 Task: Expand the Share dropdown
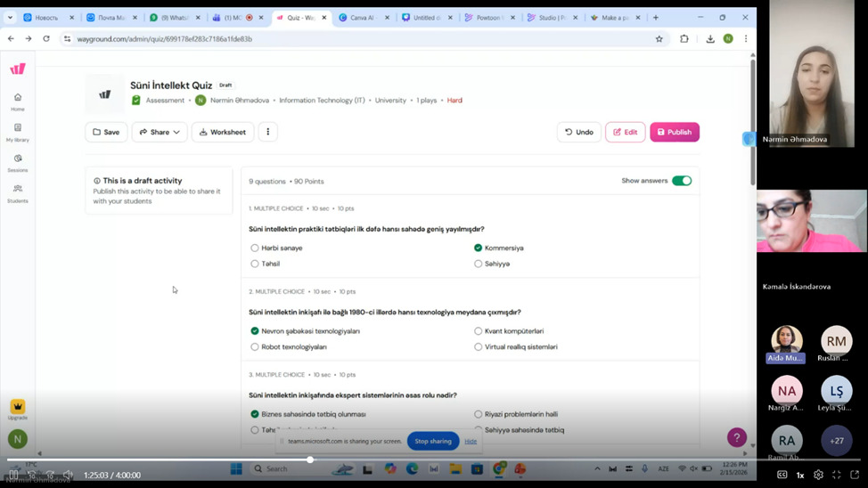[160, 132]
